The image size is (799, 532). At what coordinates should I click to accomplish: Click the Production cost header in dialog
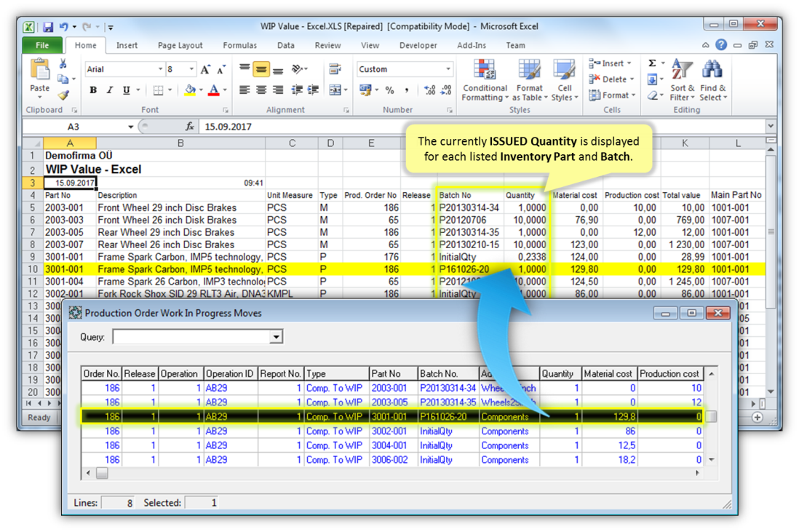(x=669, y=373)
